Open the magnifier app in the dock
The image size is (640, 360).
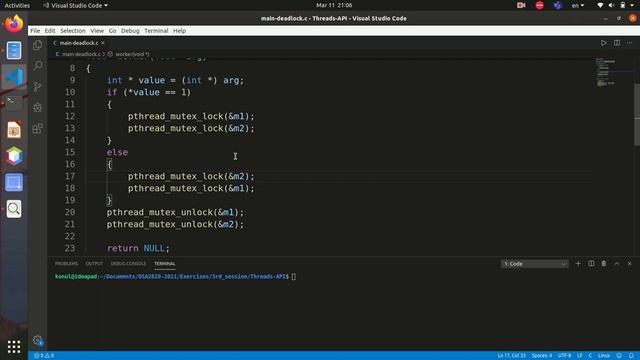coord(14,209)
